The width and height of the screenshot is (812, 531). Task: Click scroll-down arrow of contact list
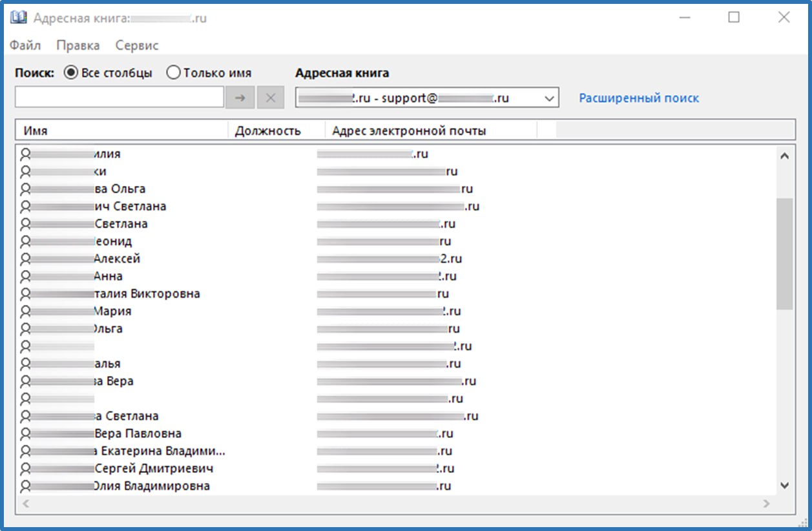(x=785, y=485)
